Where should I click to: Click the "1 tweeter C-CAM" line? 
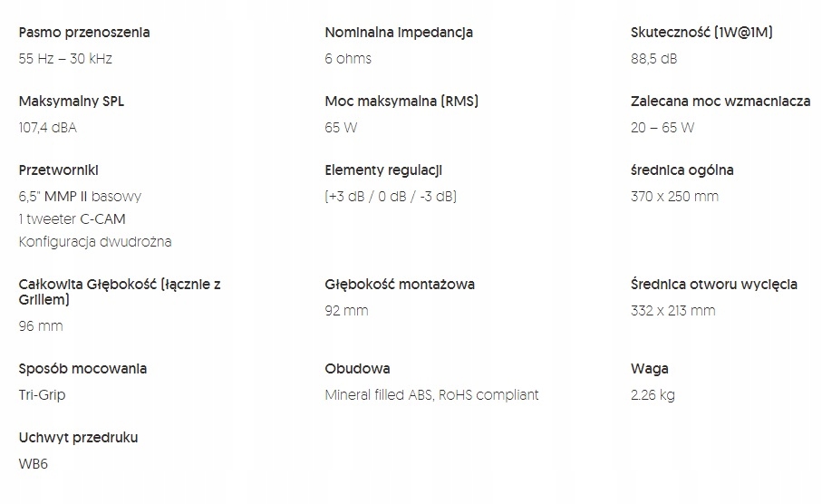pyautogui.click(x=73, y=219)
